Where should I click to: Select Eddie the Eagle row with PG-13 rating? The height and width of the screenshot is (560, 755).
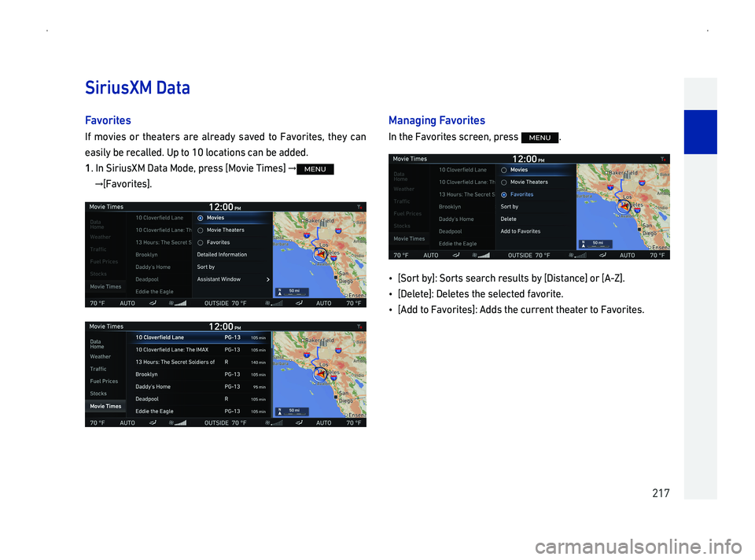pyautogui.click(x=198, y=411)
